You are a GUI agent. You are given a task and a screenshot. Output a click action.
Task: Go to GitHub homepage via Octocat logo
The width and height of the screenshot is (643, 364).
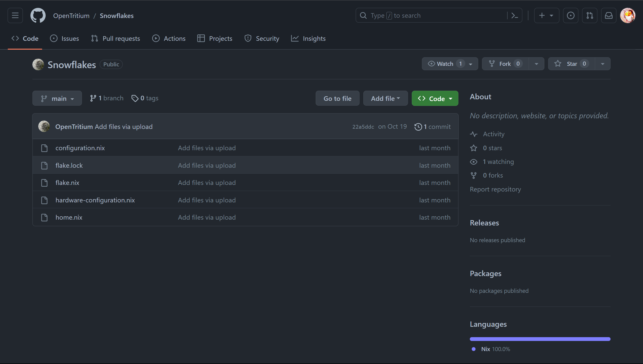(38, 15)
